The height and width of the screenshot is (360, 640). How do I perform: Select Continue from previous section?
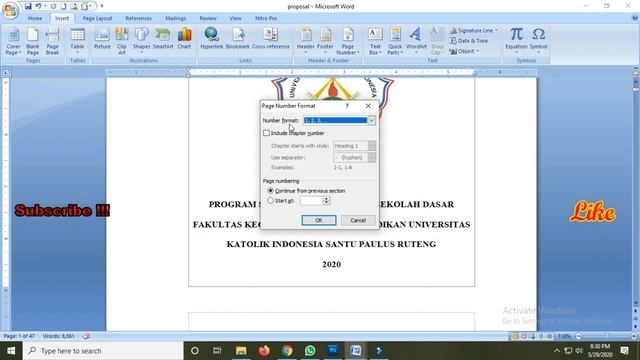[x=270, y=191]
